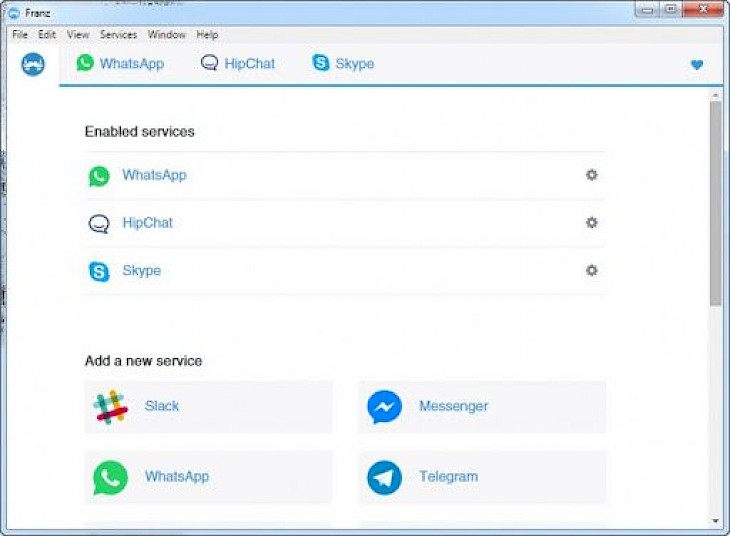Click WhatsApp icon in enabled services list
This screenshot has width=730, height=536.
coord(99,176)
